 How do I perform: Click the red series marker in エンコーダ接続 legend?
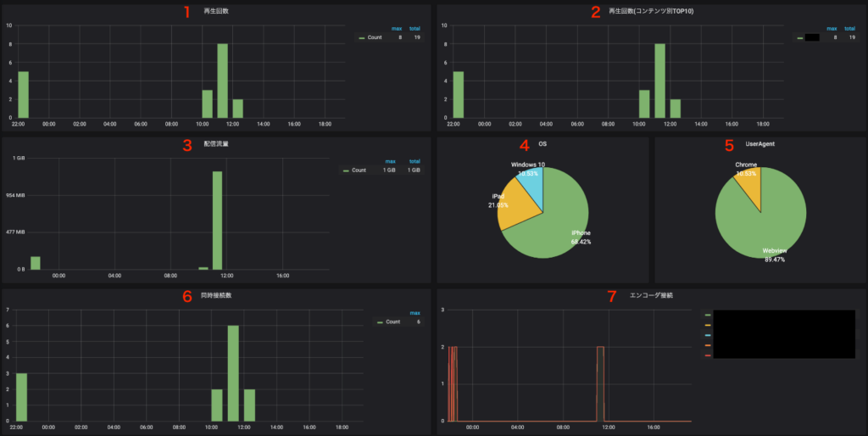[x=708, y=355]
